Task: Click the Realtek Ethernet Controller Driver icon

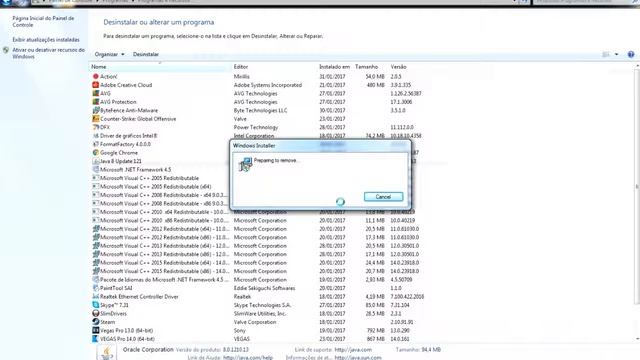Action: click(x=96, y=297)
